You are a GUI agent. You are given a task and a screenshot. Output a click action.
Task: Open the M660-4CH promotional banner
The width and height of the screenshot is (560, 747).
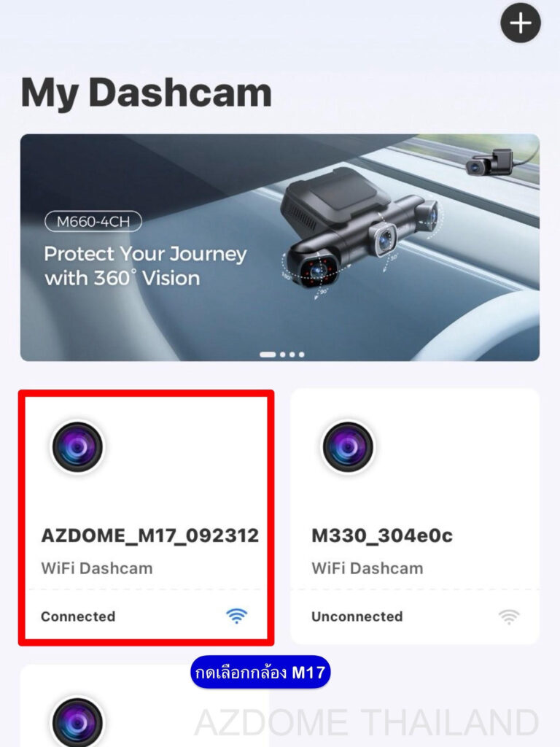[280, 247]
